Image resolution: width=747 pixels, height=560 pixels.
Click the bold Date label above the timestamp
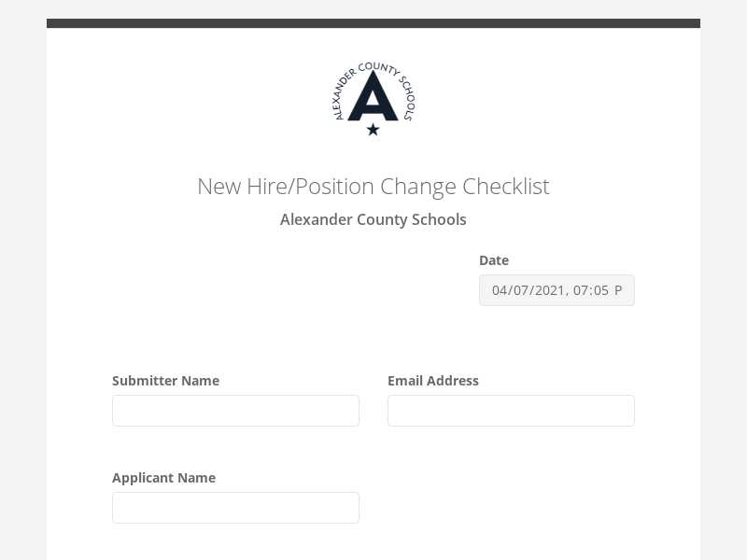[494, 259]
